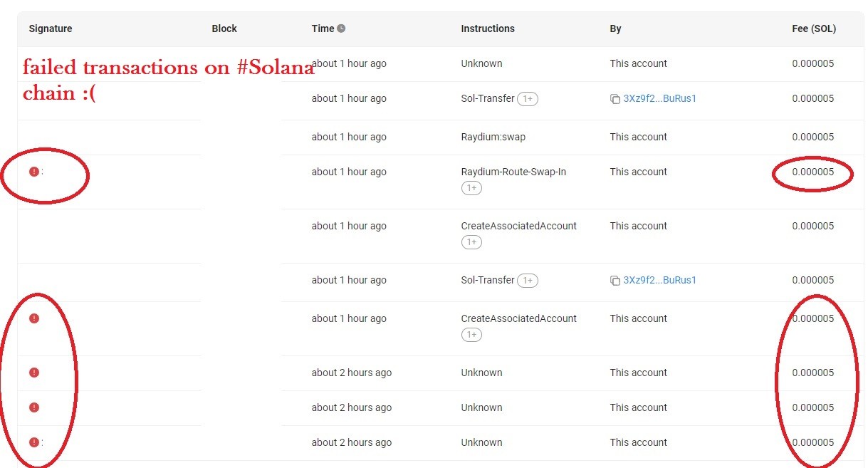Click error icon on first 2-hours-ago Unknown row
The height and width of the screenshot is (468, 868).
[33, 373]
